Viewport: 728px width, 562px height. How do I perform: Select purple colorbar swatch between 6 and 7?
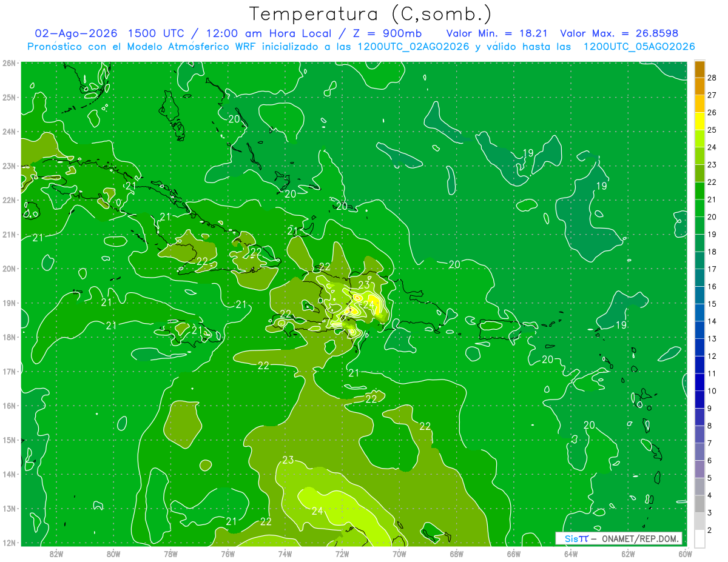[700, 452]
